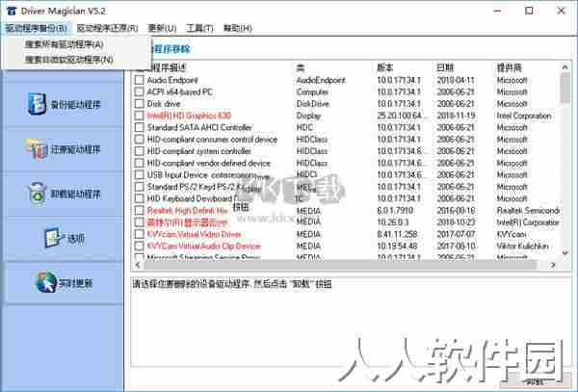Screen dimensions: 578x392
Task: Click the 卸载 button at bottom right
Action: click(536, 381)
